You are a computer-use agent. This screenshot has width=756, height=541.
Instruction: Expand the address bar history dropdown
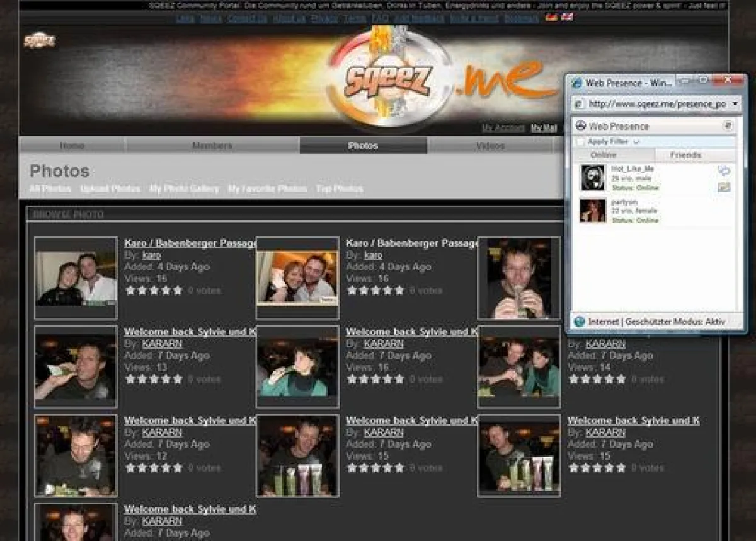pos(734,103)
